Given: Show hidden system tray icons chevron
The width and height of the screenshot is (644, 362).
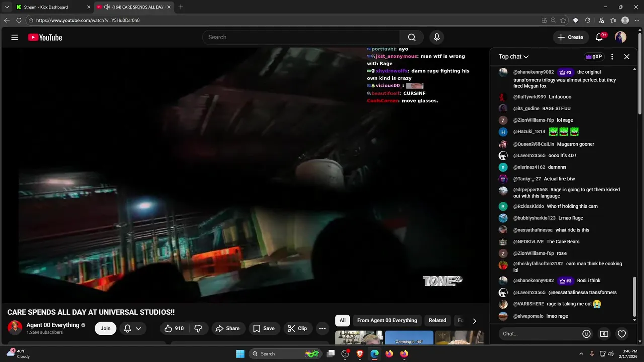Looking at the screenshot, I should coord(581,354).
